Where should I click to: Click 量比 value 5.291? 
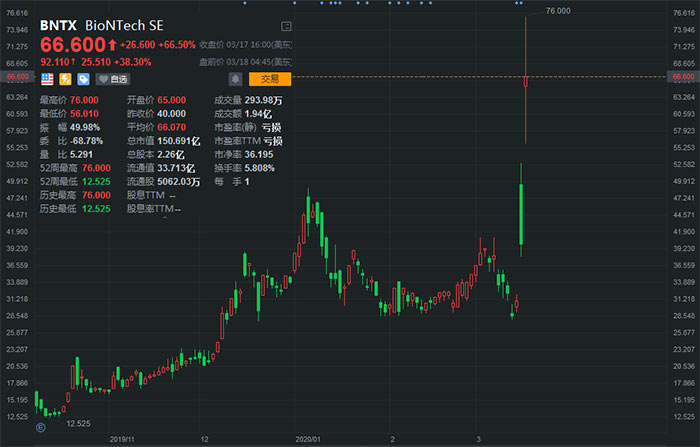point(81,155)
